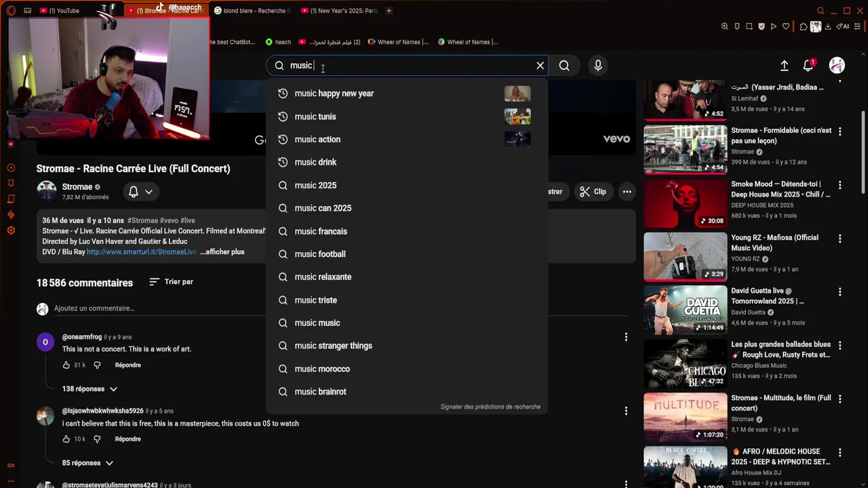
Task: Select suggestion music tunis
Action: (407, 117)
